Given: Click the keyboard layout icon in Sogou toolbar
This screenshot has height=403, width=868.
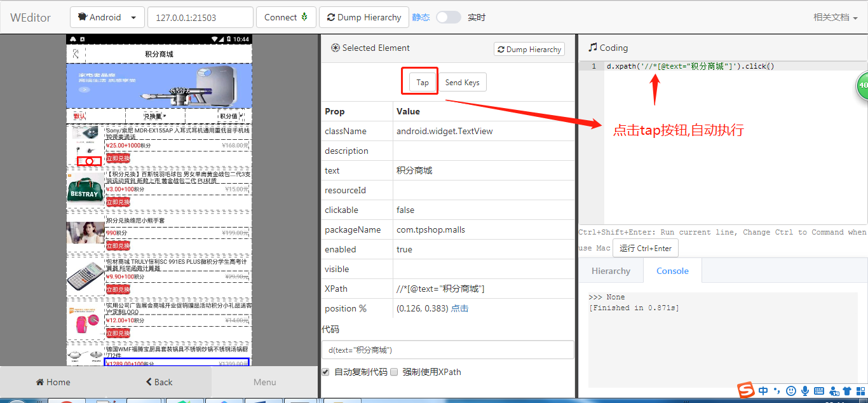Looking at the screenshot, I should 820,391.
